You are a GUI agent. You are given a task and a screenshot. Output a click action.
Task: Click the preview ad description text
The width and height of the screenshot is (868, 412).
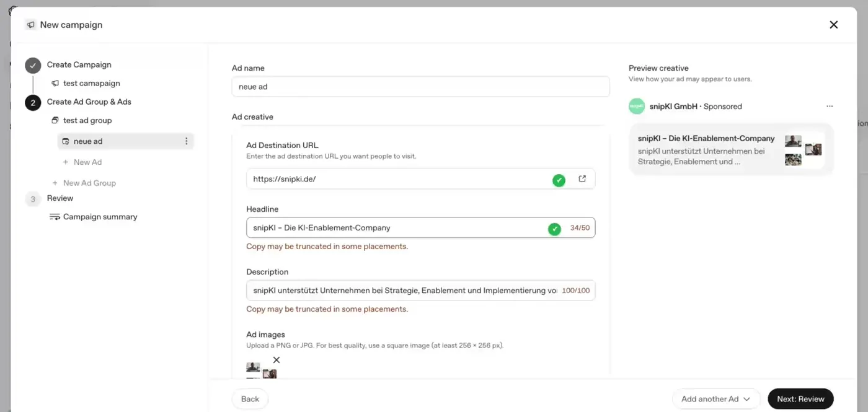tap(701, 156)
